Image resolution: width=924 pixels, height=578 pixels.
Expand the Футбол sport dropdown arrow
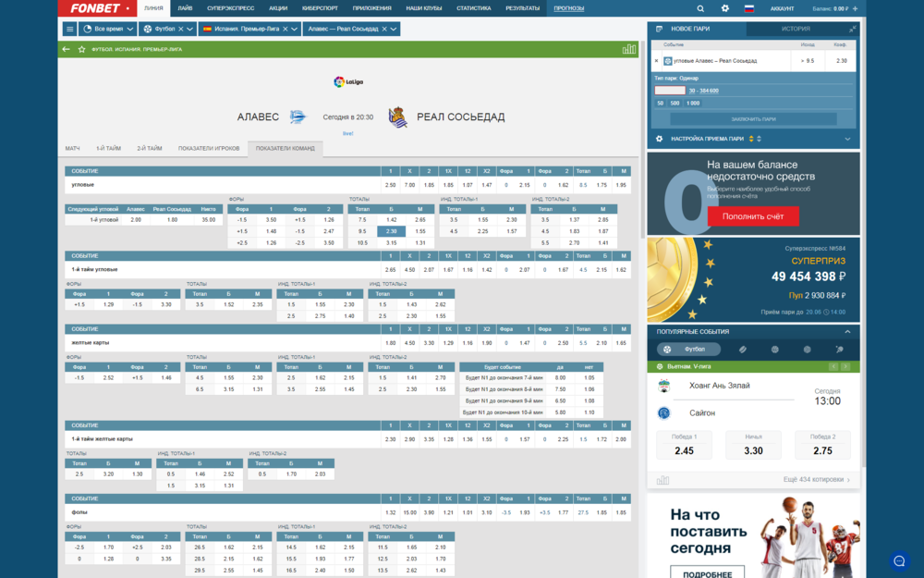(189, 29)
